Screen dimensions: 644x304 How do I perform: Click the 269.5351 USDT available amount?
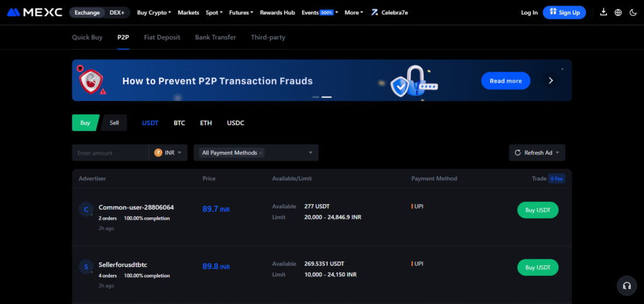(324, 263)
